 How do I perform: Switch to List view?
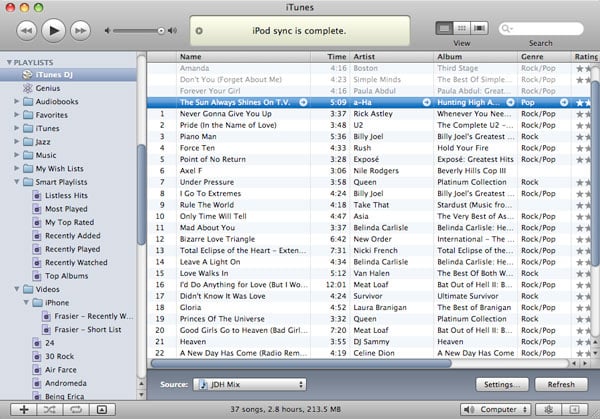coord(444,28)
